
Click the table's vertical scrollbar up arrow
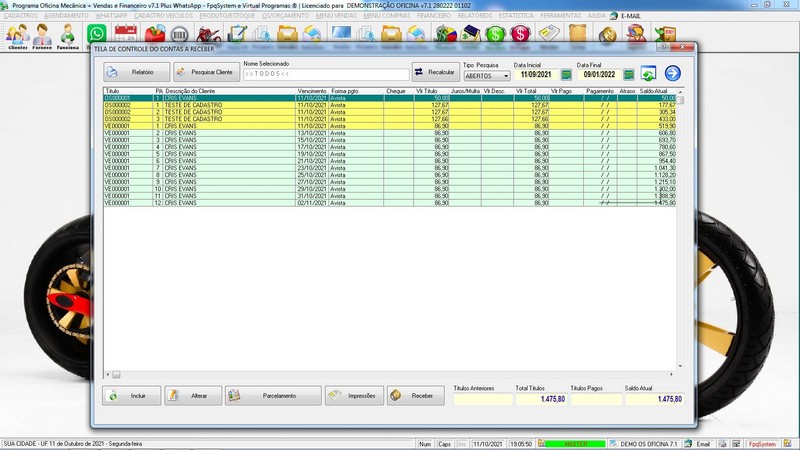680,91
